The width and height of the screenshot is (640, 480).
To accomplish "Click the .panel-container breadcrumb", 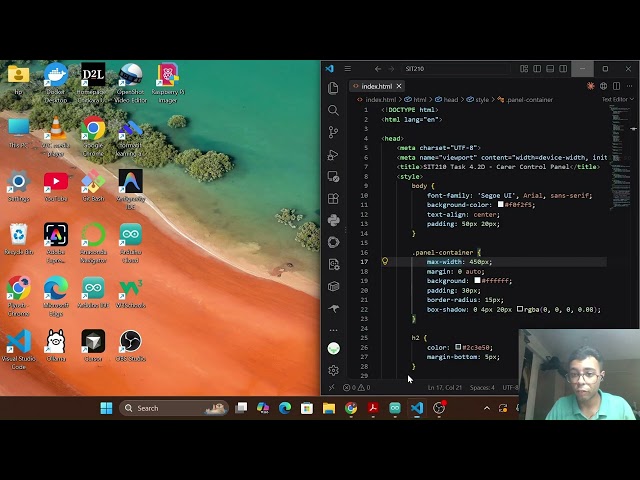I will tap(525, 100).
